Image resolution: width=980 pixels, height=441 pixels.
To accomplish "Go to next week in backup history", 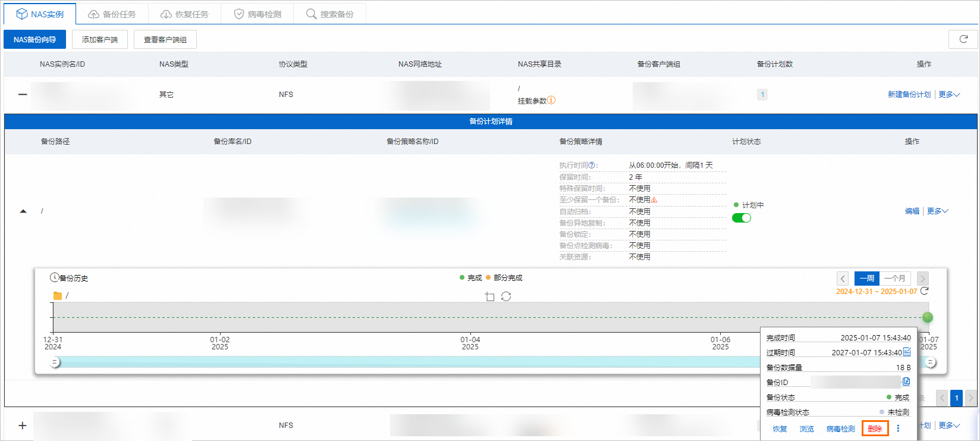I will click(x=922, y=279).
